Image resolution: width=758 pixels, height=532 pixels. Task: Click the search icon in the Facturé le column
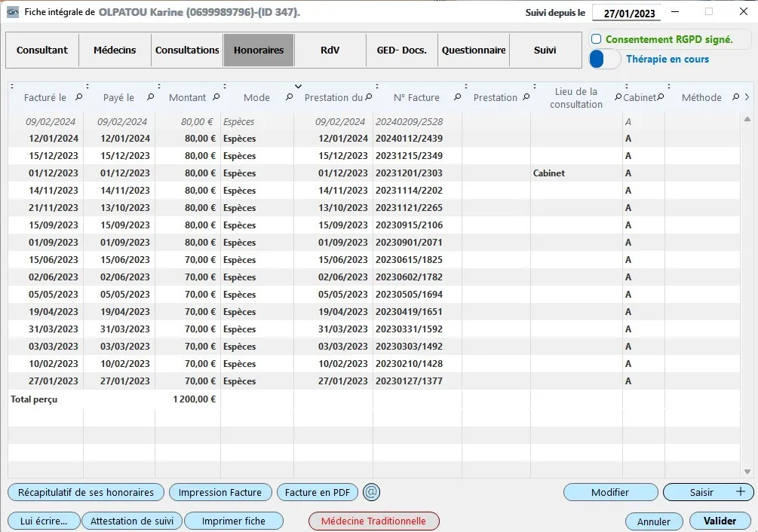click(x=78, y=97)
